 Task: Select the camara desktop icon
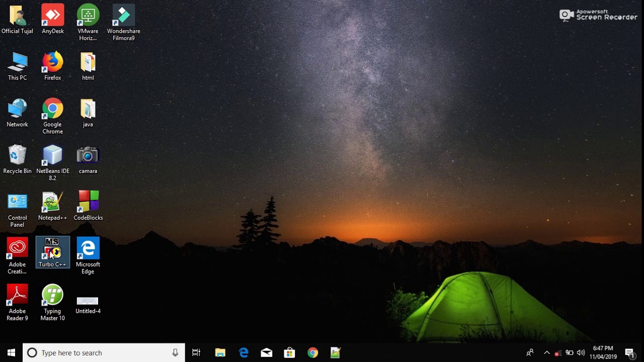pos(88,160)
